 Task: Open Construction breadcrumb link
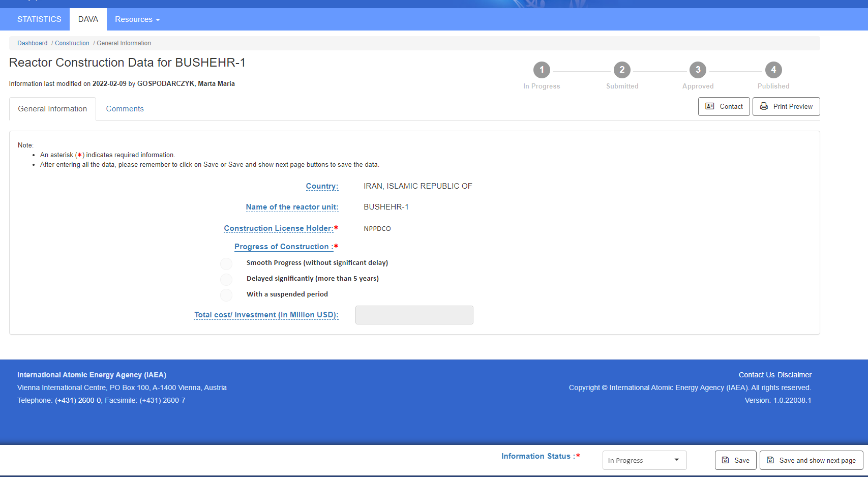point(72,43)
